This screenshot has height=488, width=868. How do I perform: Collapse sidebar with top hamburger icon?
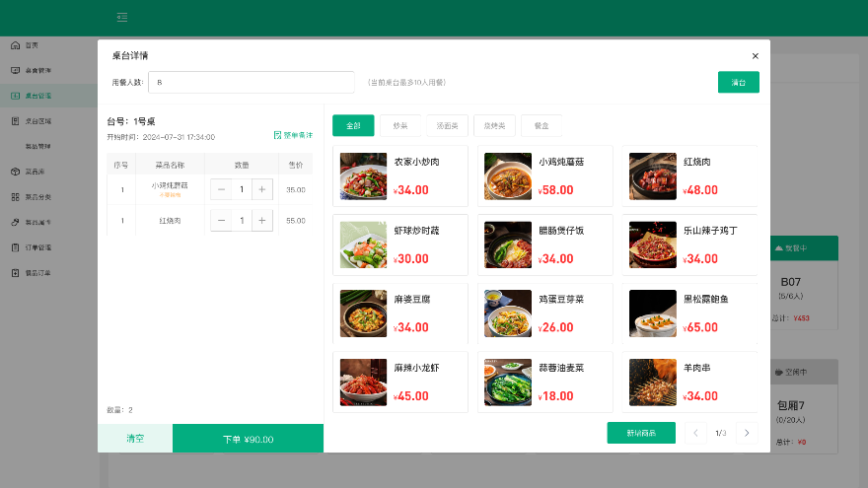pos(122,17)
